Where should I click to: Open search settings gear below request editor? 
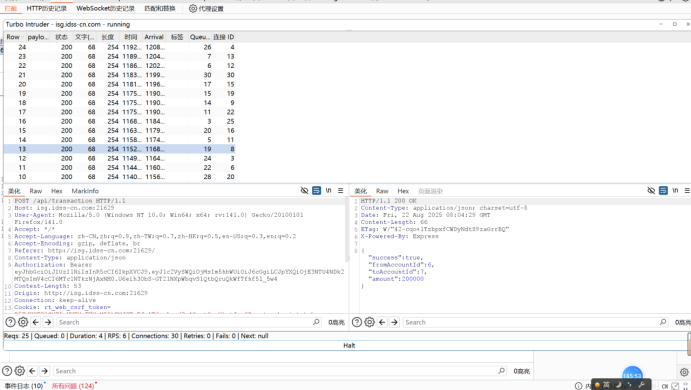click(x=23, y=322)
